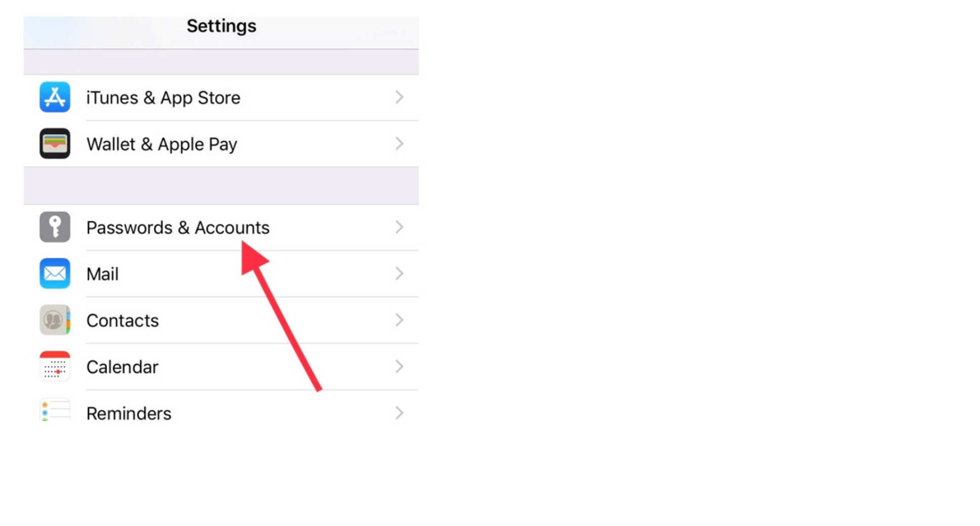Screen dimensions: 980x526
Task: Open the Reminders settings label
Action: (x=129, y=414)
